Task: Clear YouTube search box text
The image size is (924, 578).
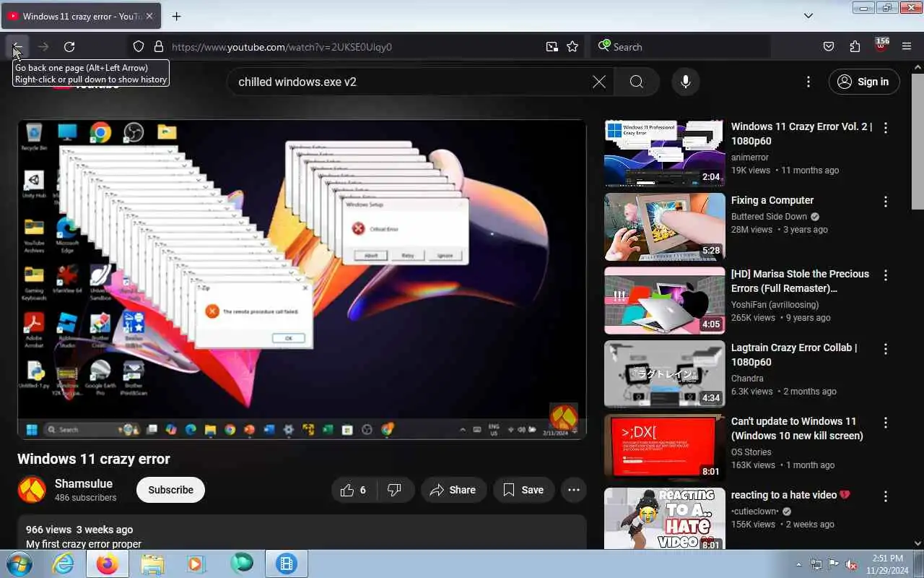Action: [599, 82]
